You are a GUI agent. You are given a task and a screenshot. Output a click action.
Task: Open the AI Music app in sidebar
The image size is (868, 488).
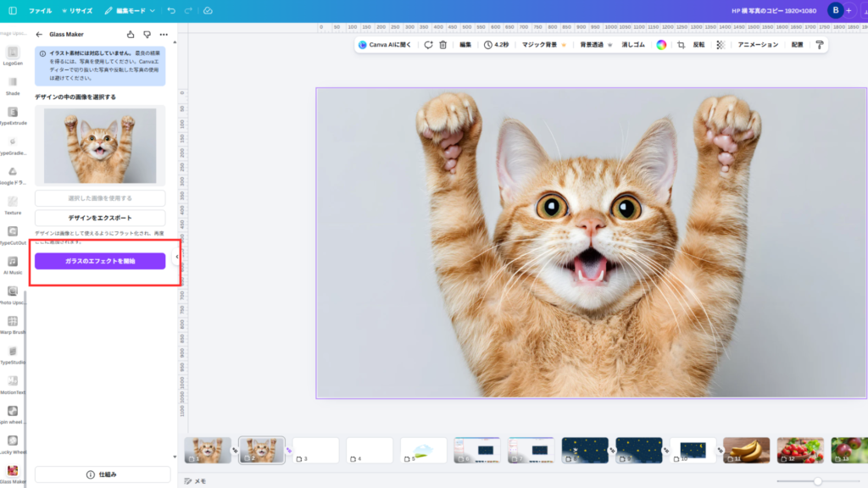pyautogui.click(x=13, y=263)
